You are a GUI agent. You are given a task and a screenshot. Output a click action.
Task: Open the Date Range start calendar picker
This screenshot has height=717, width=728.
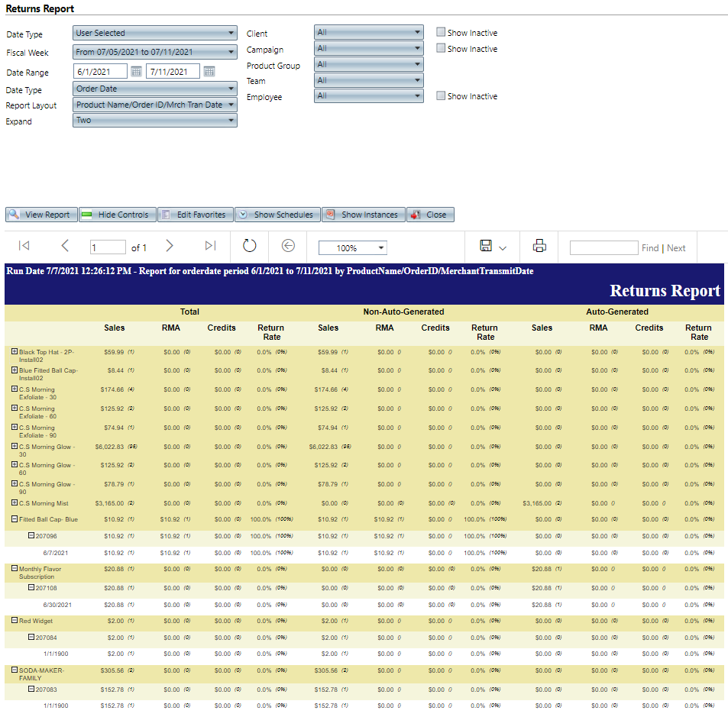136,71
